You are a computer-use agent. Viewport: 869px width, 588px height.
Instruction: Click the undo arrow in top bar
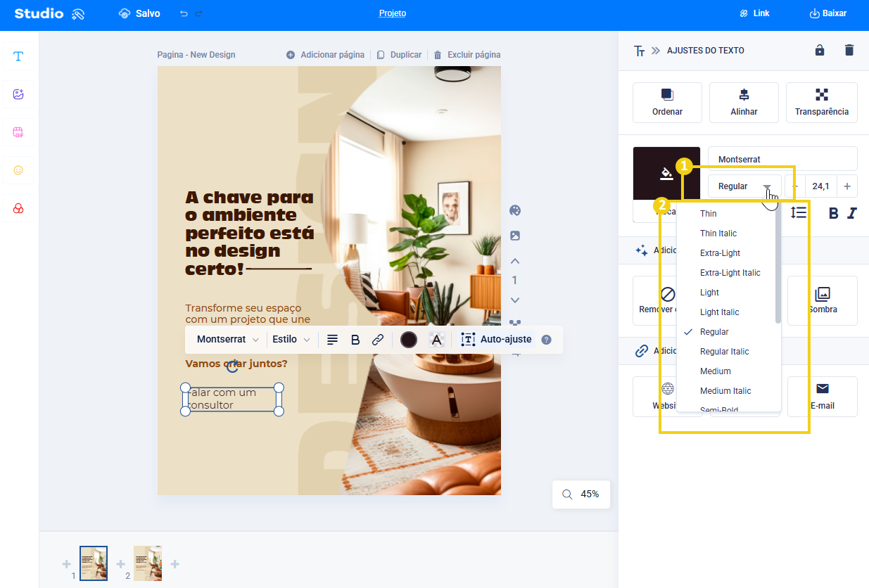[x=184, y=13]
